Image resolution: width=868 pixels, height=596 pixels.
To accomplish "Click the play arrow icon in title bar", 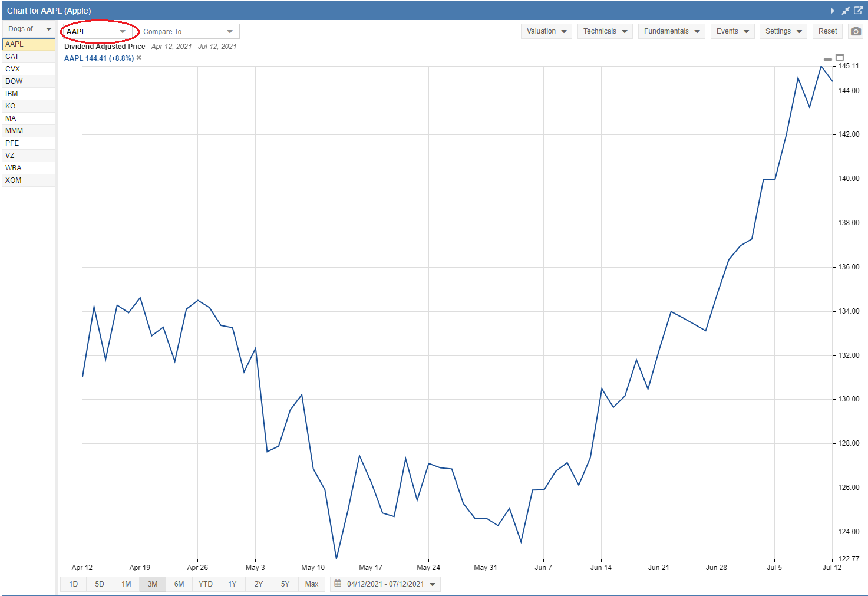I will click(833, 11).
